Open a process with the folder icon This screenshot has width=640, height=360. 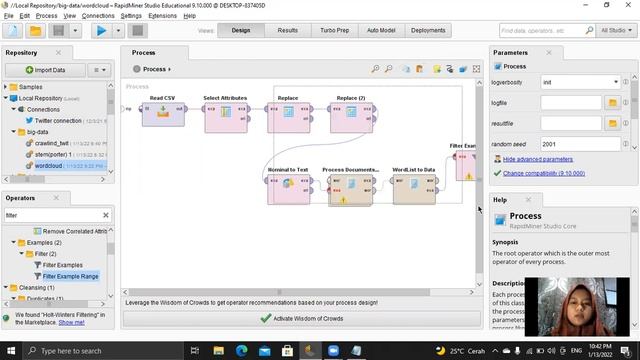tap(36, 31)
